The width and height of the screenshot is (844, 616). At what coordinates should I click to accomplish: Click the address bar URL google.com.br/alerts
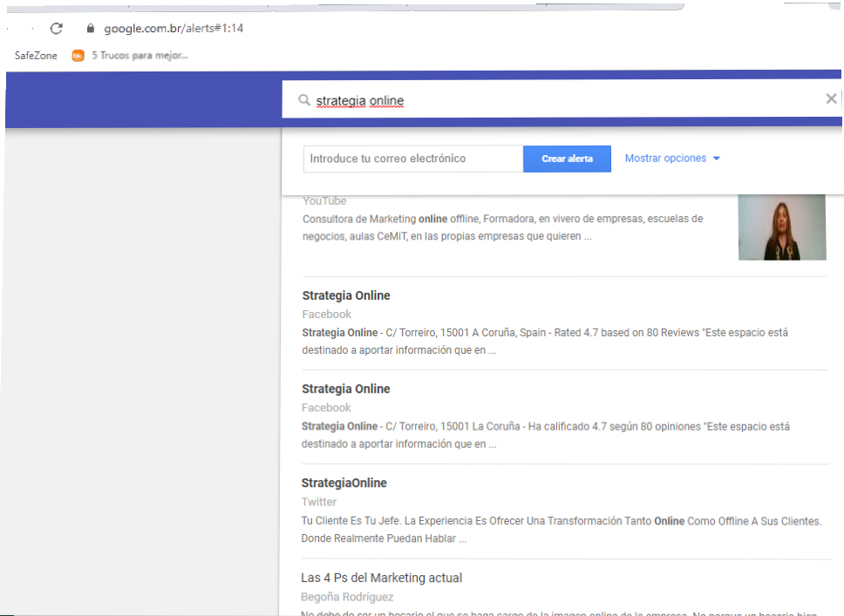point(174,29)
